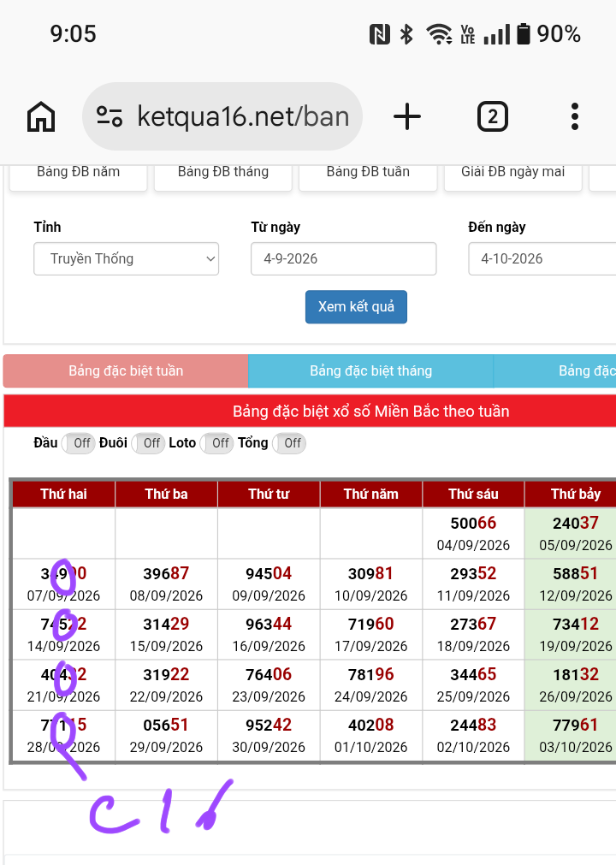
Task: Click the Thứ năm column header
Action: (371, 494)
